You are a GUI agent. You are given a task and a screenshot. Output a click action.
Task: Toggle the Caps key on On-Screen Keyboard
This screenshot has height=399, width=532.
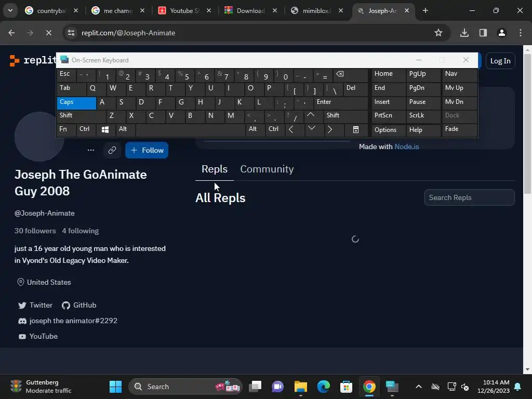(x=77, y=103)
